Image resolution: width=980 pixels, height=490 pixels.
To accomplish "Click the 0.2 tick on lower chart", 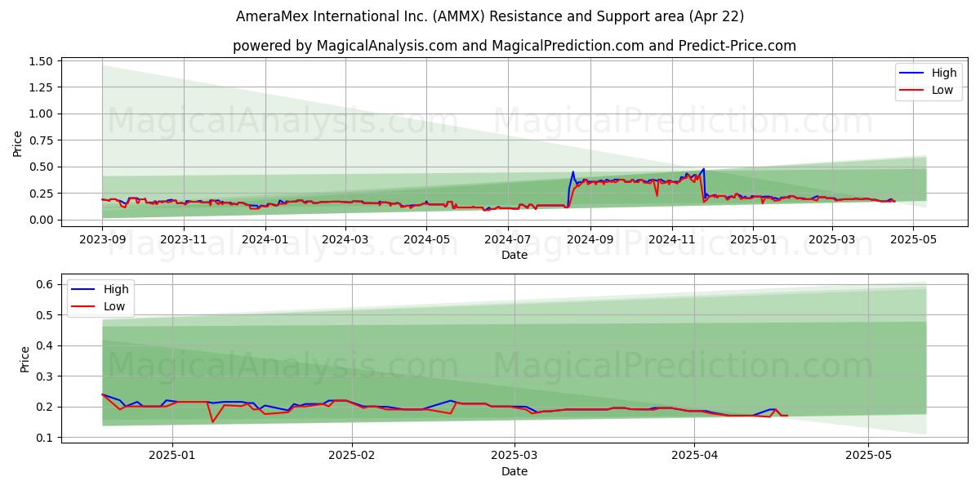I will click(x=47, y=407).
